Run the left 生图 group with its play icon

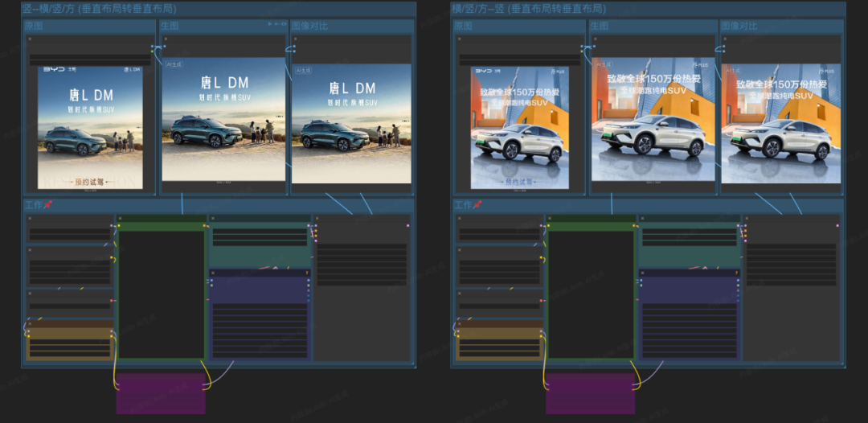[x=269, y=24]
